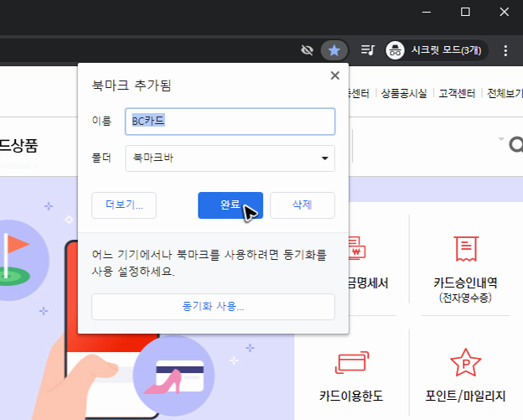Open 포인트/마일리지 star icon
Screen dimensions: 523x420
pos(466,362)
